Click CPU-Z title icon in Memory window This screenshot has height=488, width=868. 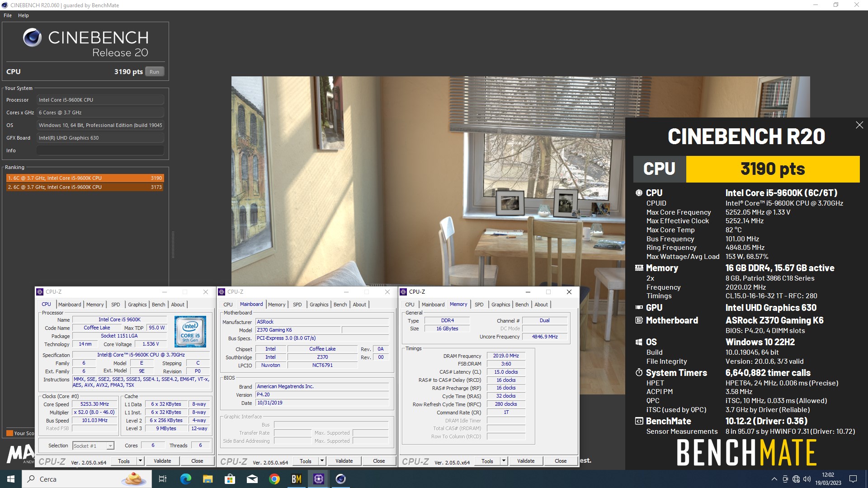[403, 292]
